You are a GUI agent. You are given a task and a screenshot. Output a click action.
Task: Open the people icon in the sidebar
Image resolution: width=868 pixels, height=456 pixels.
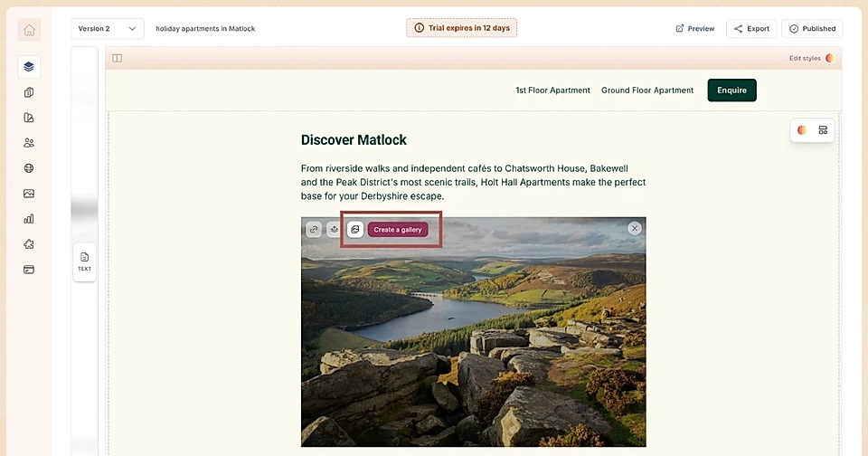[29, 143]
